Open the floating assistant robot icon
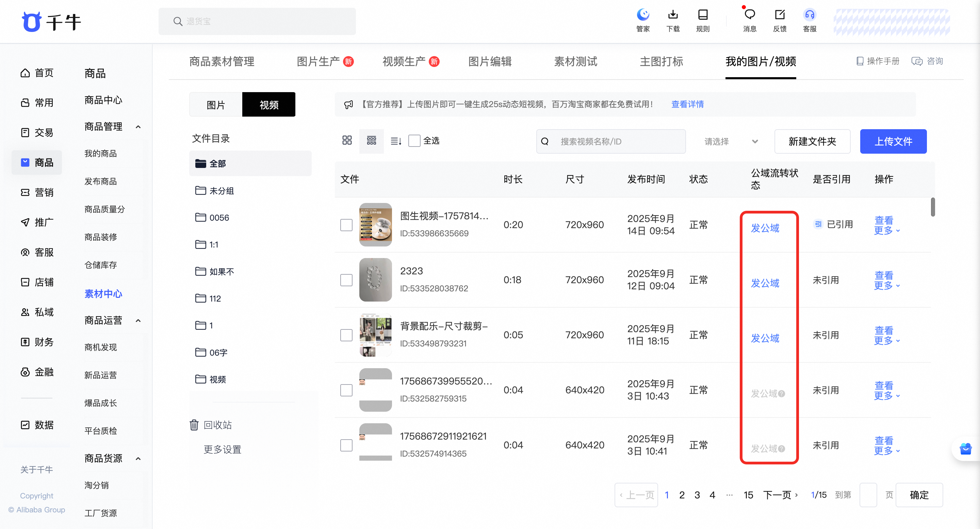This screenshot has height=529, width=980. (x=966, y=449)
